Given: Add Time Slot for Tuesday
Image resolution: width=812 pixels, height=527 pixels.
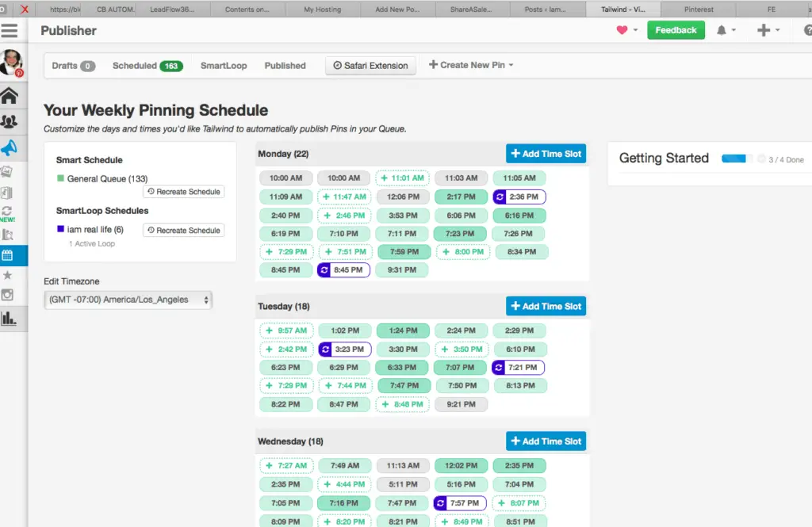Looking at the screenshot, I should point(546,307).
